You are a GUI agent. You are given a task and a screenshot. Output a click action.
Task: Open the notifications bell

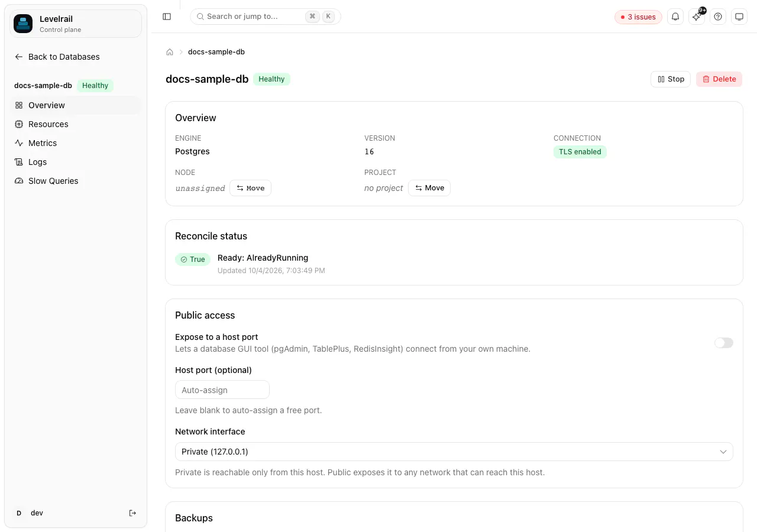coord(675,17)
